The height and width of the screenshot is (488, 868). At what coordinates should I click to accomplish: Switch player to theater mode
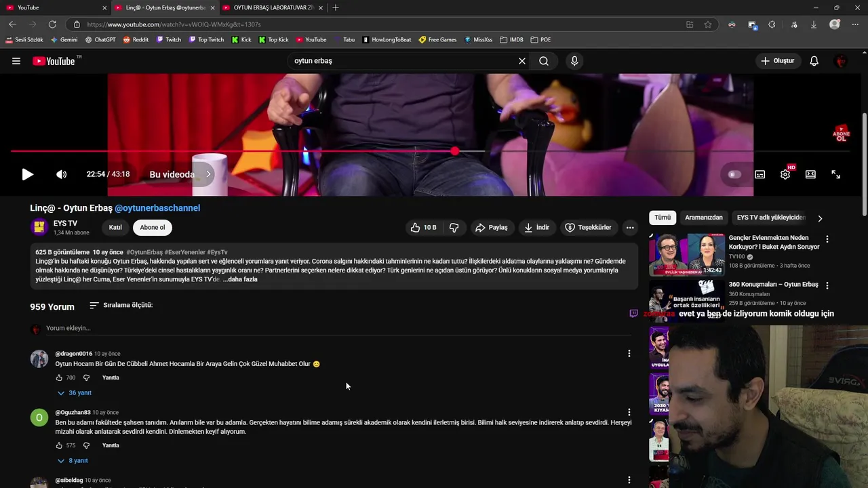[810, 174]
